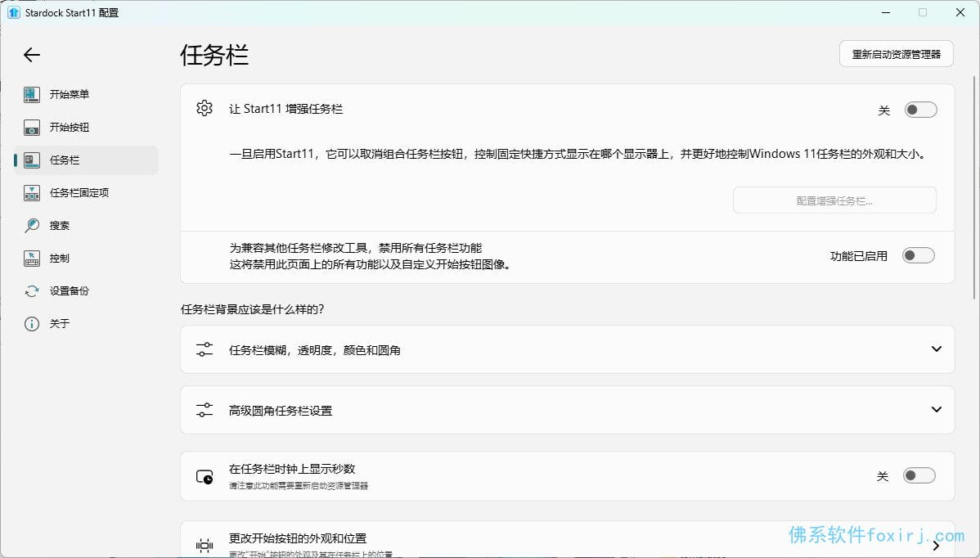Click the 开始按钮 sidebar icon
The image size is (980, 558).
pyautogui.click(x=32, y=128)
